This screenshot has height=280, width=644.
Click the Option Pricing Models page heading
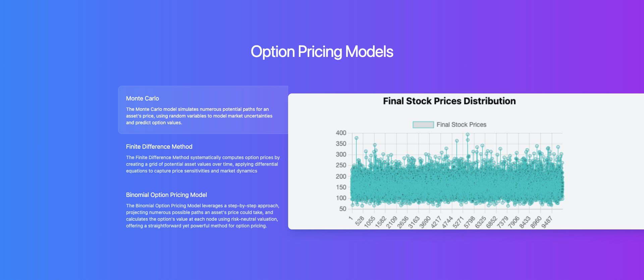(322, 52)
